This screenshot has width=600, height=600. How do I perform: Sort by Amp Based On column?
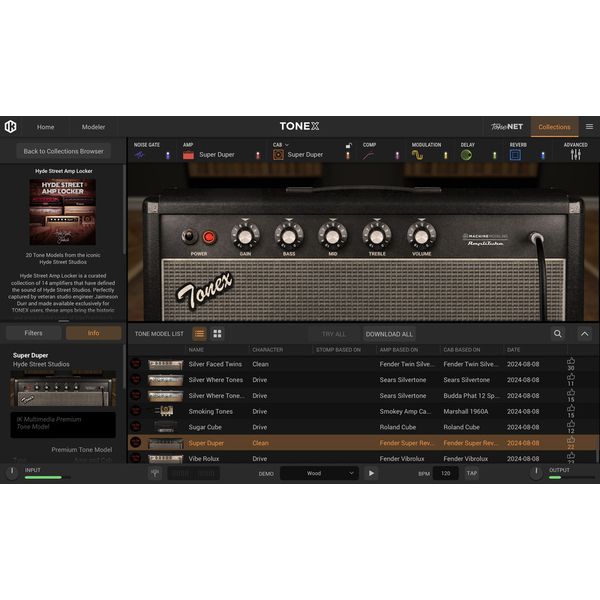(x=399, y=350)
